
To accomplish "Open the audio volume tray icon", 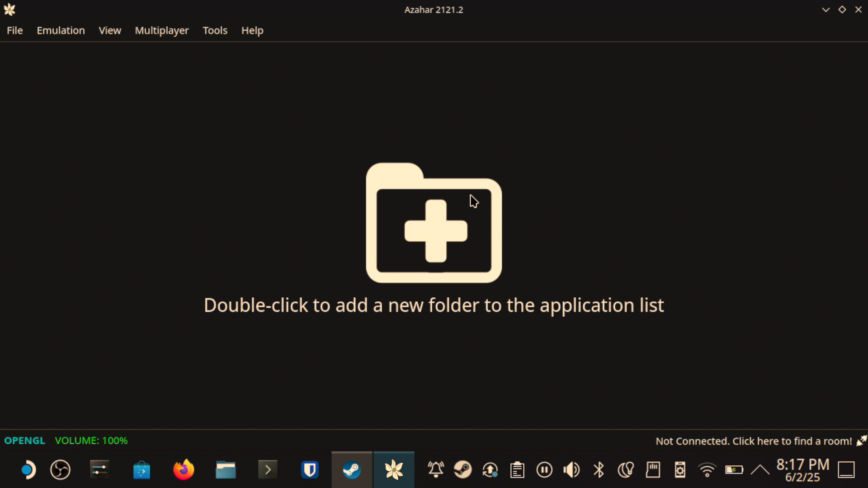I will (571, 470).
